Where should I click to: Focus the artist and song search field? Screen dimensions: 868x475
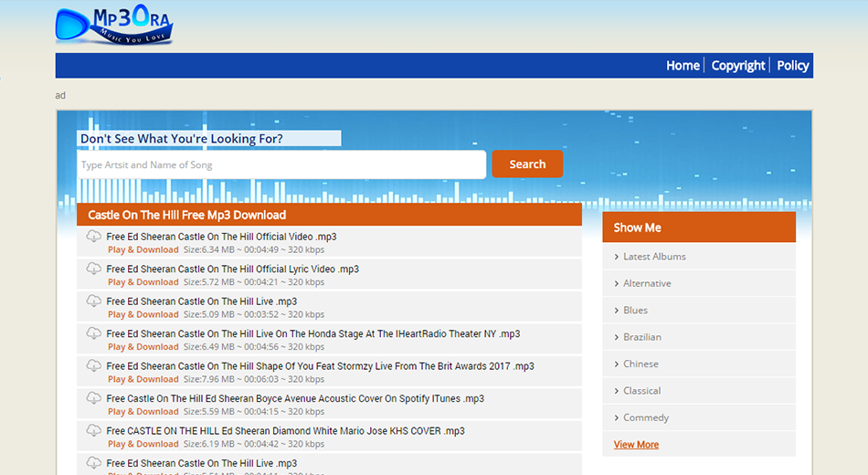pos(281,164)
